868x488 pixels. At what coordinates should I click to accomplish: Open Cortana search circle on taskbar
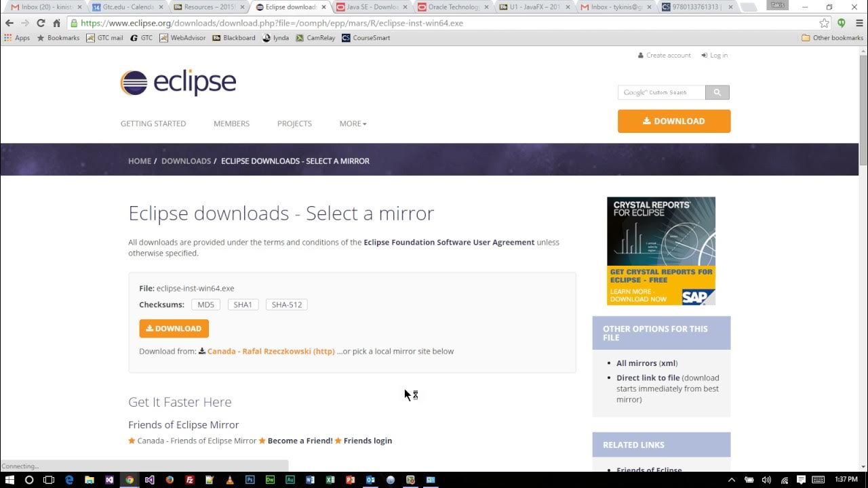click(x=29, y=480)
